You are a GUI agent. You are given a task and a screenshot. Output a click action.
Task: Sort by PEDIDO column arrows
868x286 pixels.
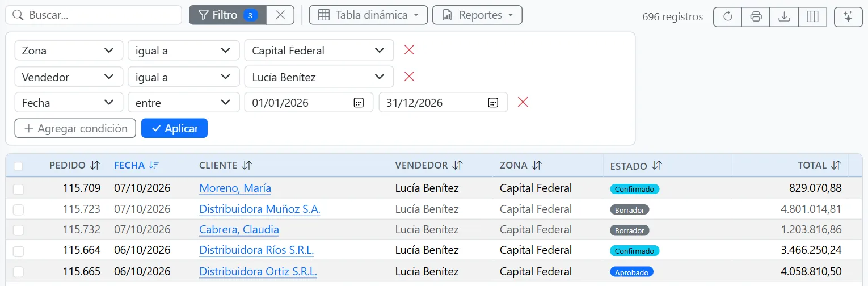[x=95, y=165]
